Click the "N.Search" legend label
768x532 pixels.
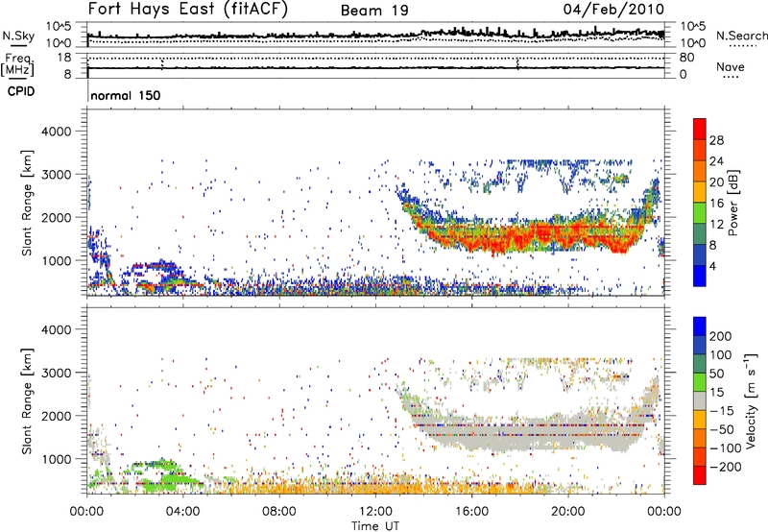point(741,36)
